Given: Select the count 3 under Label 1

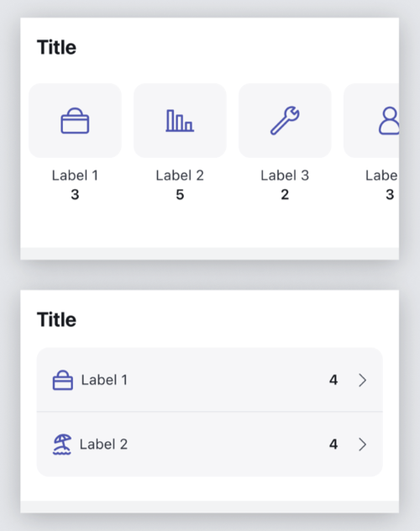Looking at the screenshot, I should pyautogui.click(x=75, y=195).
